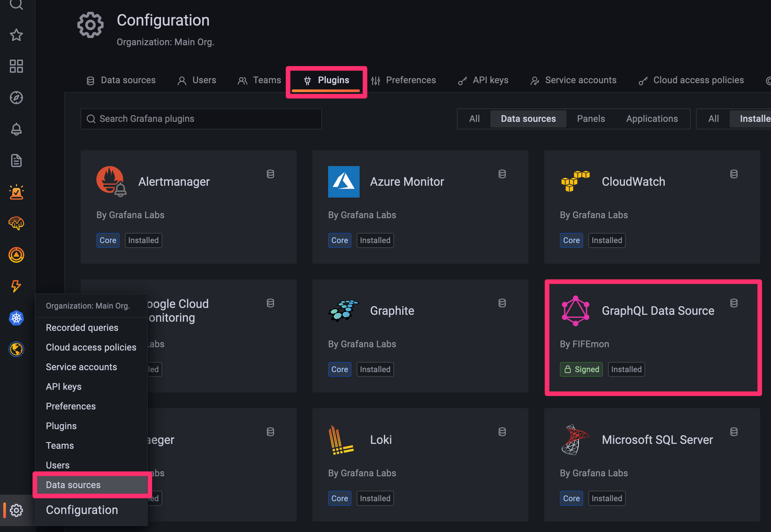This screenshot has width=771, height=532.
Task: Click the document icon in sidebar
Action: 16,161
